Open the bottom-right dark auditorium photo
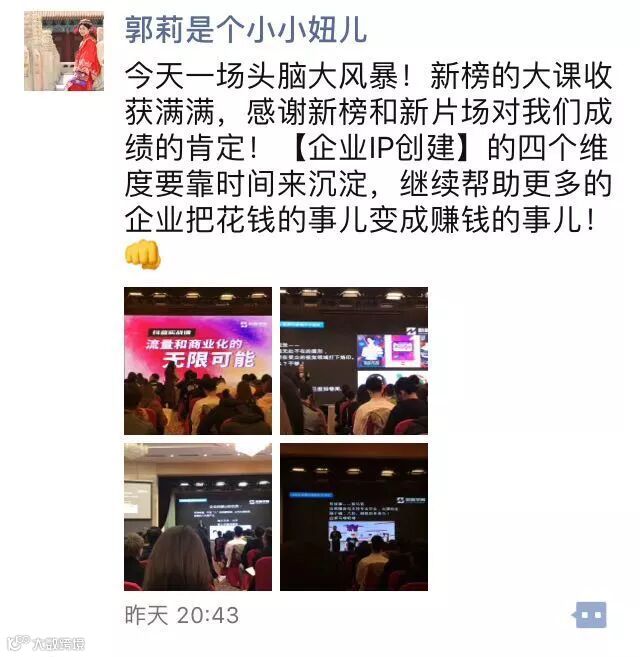 [354, 517]
